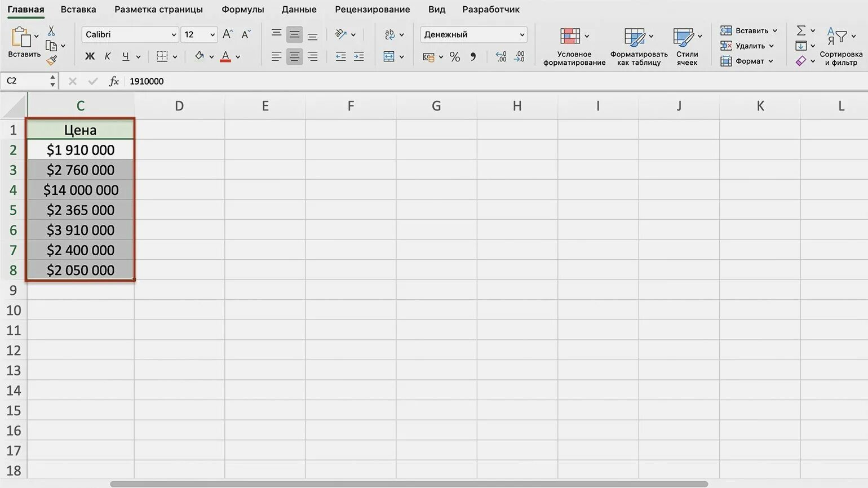Toggle underline formatting (Ч)

125,56
